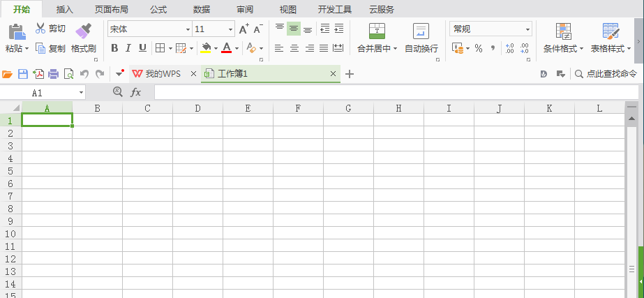Click the fx insert function icon

135,93
